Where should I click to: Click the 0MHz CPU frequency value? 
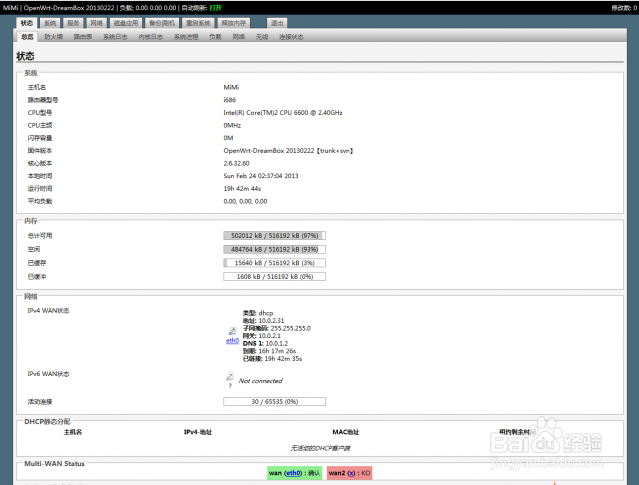(232, 125)
